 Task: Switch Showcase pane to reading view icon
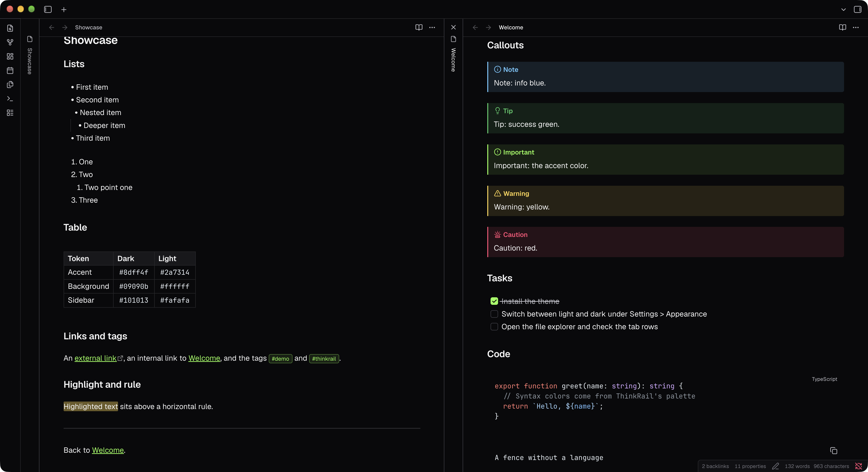(419, 27)
